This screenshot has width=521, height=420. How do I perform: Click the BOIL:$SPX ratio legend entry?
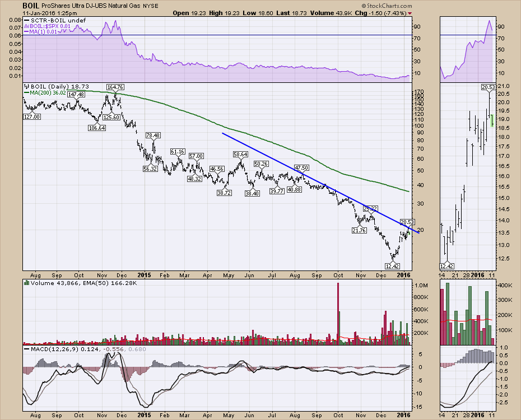click(x=47, y=26)
